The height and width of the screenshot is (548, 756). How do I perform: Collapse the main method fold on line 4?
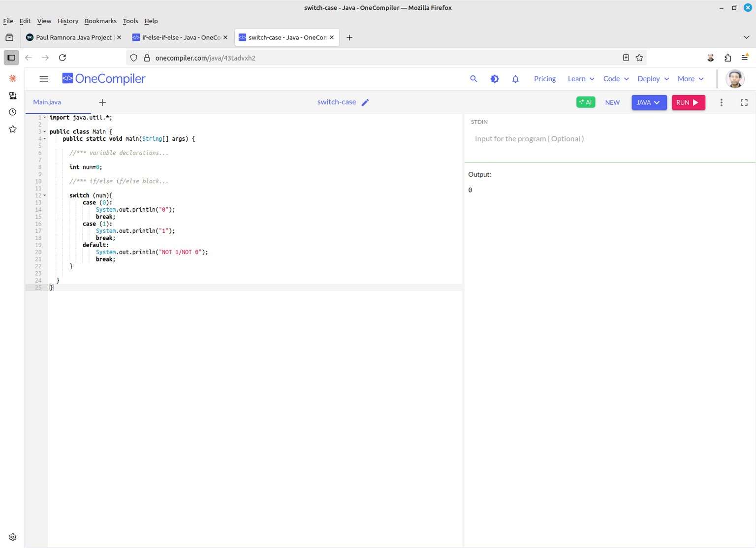pyautogui.click(x=45, y=139)
